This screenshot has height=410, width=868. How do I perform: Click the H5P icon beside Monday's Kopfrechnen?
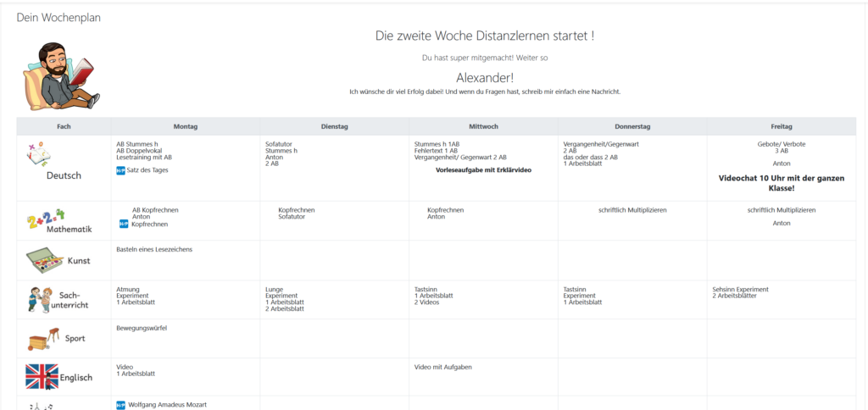click(x=124, y=224)
